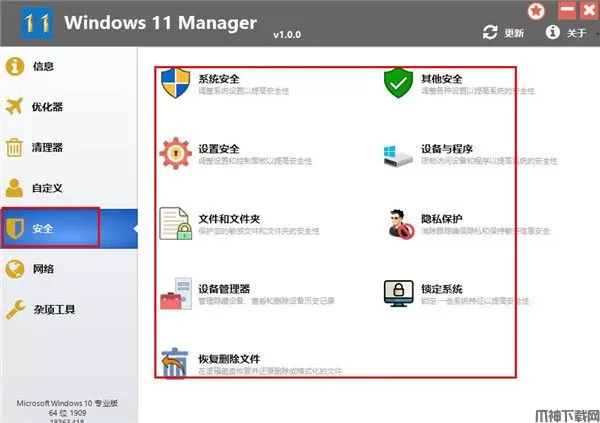Click the 锁定系统 title text
The height and width of the screenshot is (423, 600).
click(442, 289)
